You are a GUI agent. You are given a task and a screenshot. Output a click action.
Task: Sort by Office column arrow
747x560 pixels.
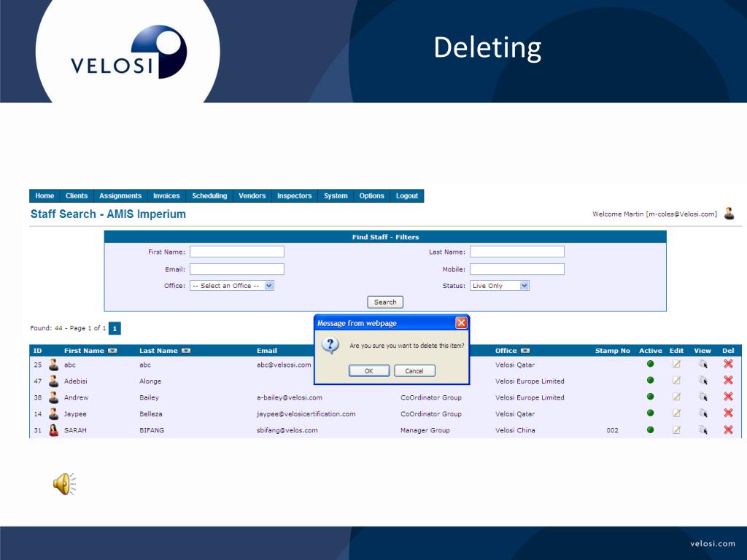(525, 351)
